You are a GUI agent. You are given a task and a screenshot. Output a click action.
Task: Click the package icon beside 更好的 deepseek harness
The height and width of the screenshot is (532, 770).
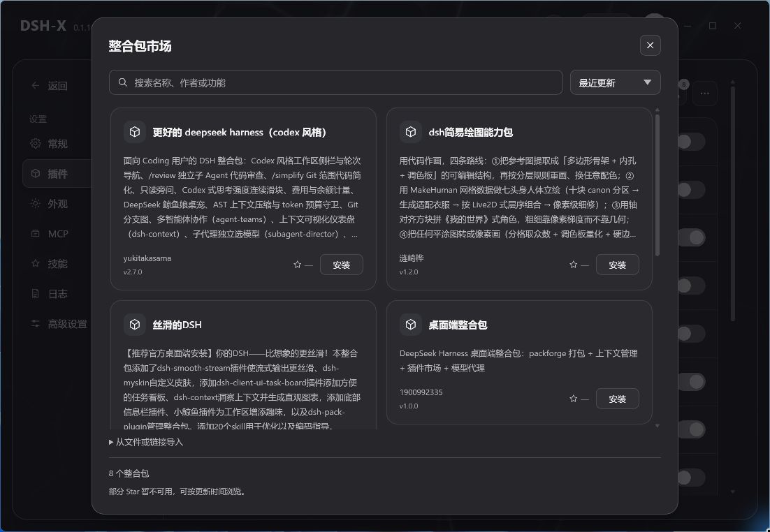pos(135,132)
